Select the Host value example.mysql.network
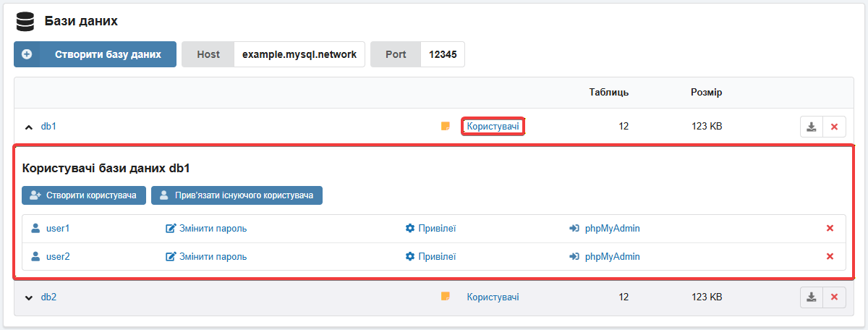Image resolution: width=868 pixels, height=330 pixels. point(299,54)
